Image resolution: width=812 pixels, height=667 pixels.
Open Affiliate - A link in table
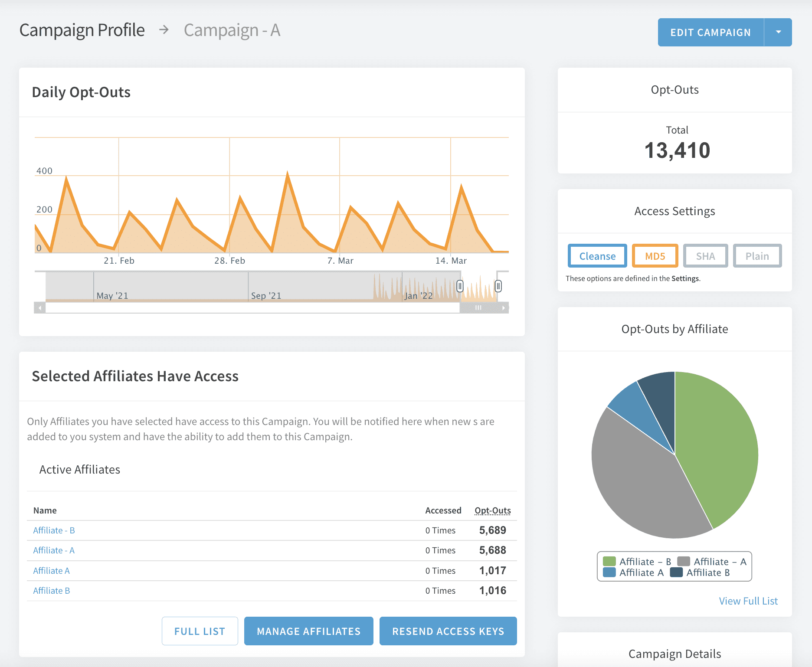[x=54, y=550]
